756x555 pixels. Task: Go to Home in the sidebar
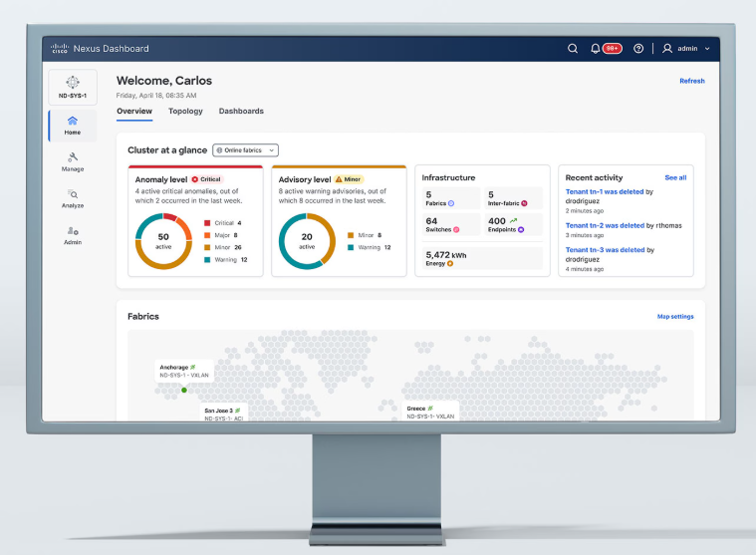click(73, 126)
